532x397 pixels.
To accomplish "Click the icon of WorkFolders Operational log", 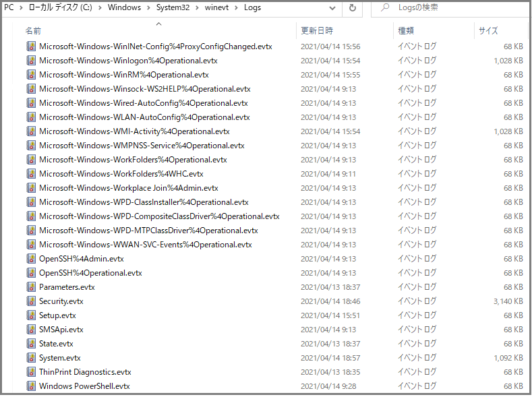I will click(31, 160).
